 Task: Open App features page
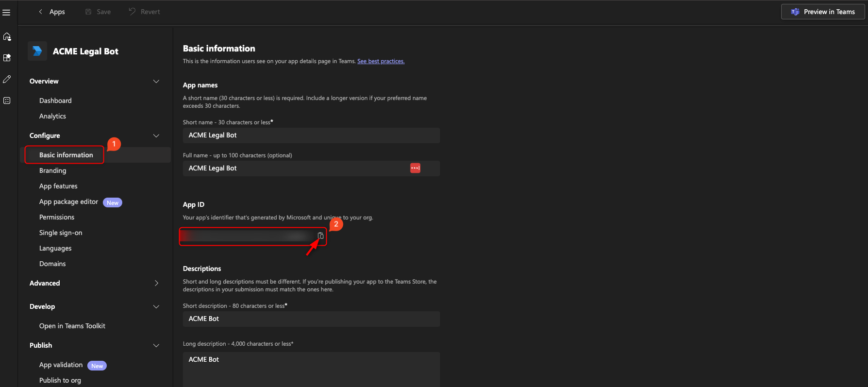pyautogui.click(x=58, y=186)
